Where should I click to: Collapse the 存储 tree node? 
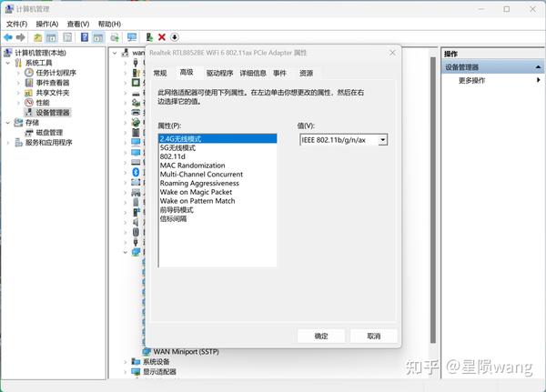(8, 123)
